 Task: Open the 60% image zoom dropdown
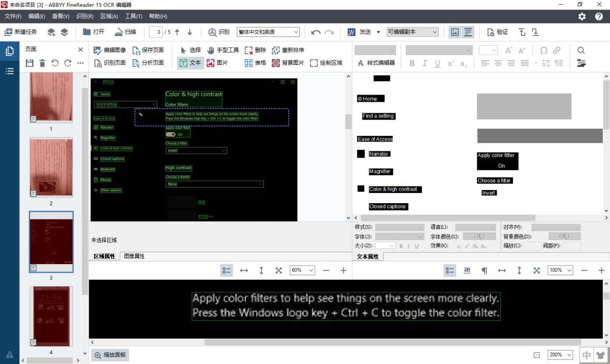[302, 270]
